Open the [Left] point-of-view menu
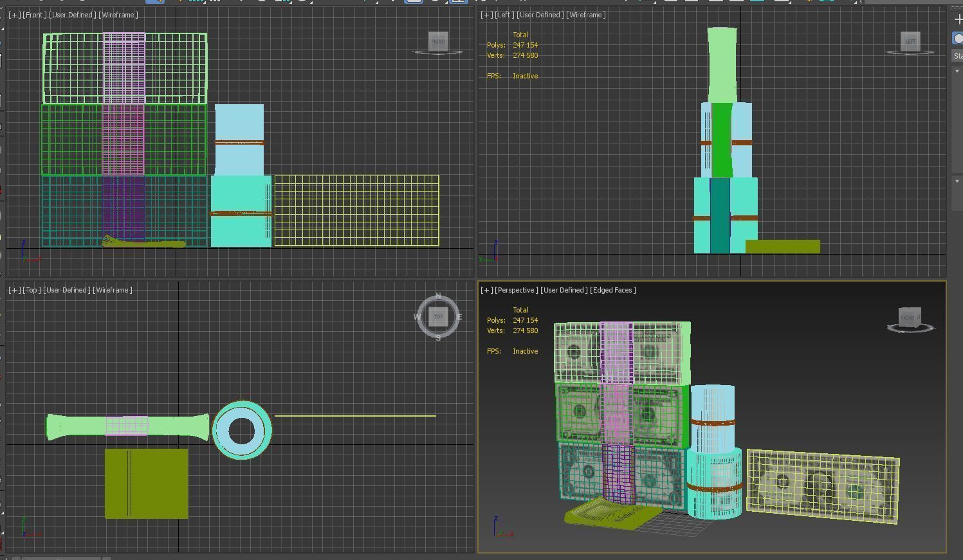This screenshot has height=560, width=963. pyautogui.click(x=504, y=15)
